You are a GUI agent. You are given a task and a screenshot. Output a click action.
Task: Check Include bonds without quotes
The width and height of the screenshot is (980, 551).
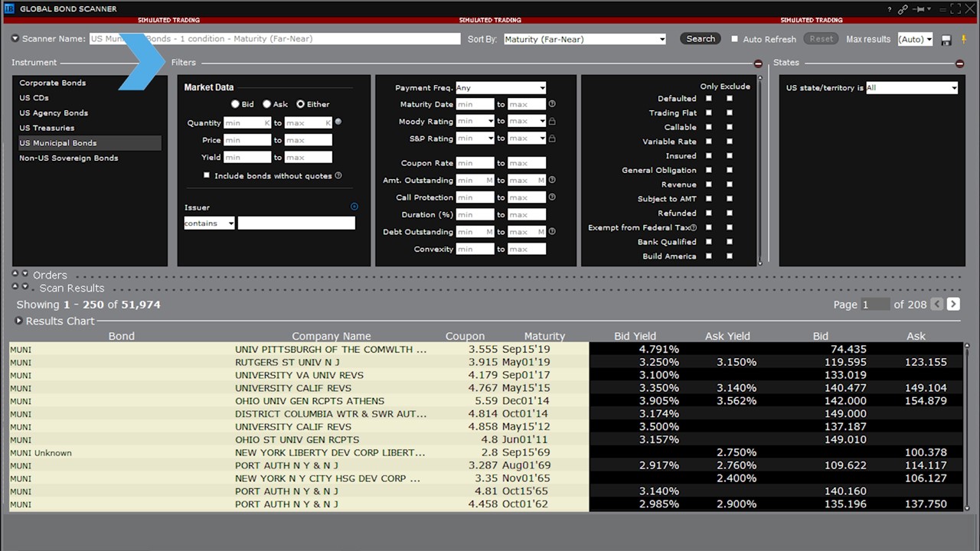click(207, 175)
